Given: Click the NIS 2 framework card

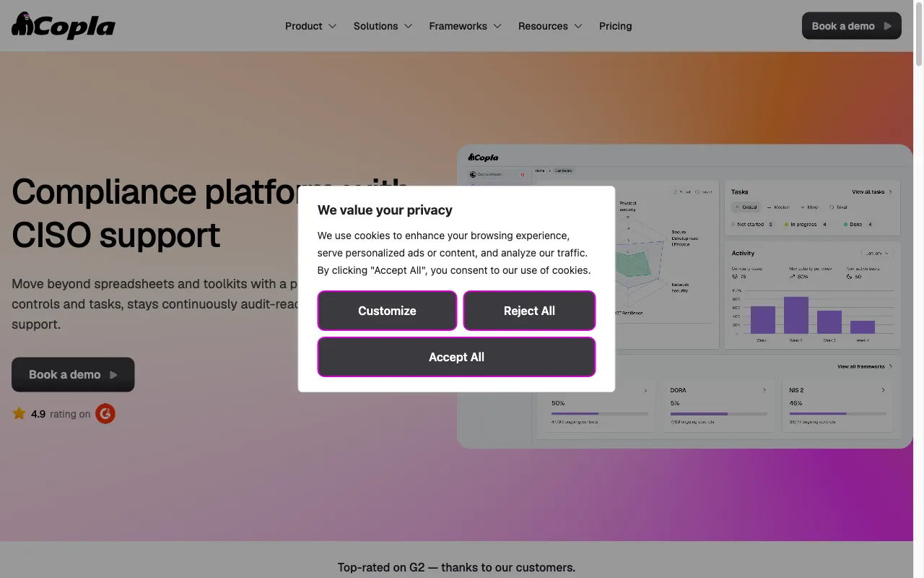Looking at the screenshot, I should pyautogui.click(x=838, y=406).
